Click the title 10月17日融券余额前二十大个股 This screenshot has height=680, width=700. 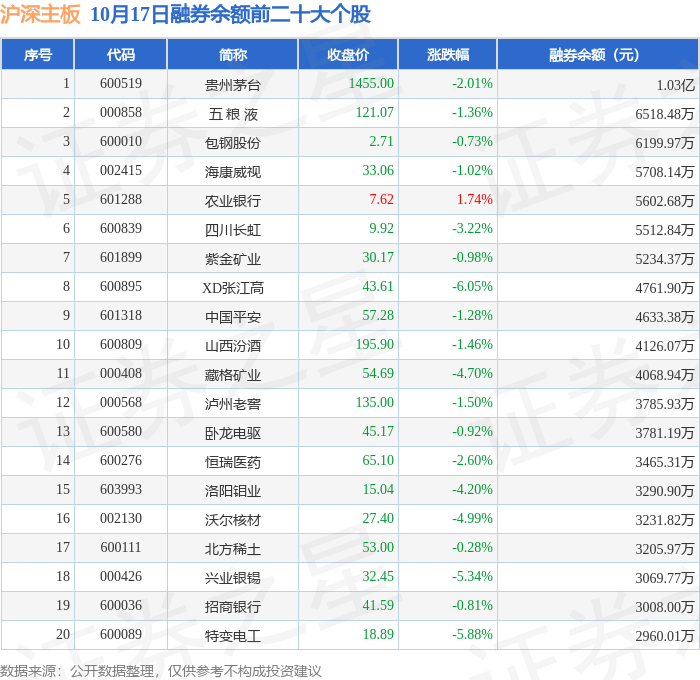click(x=230, y=14)
